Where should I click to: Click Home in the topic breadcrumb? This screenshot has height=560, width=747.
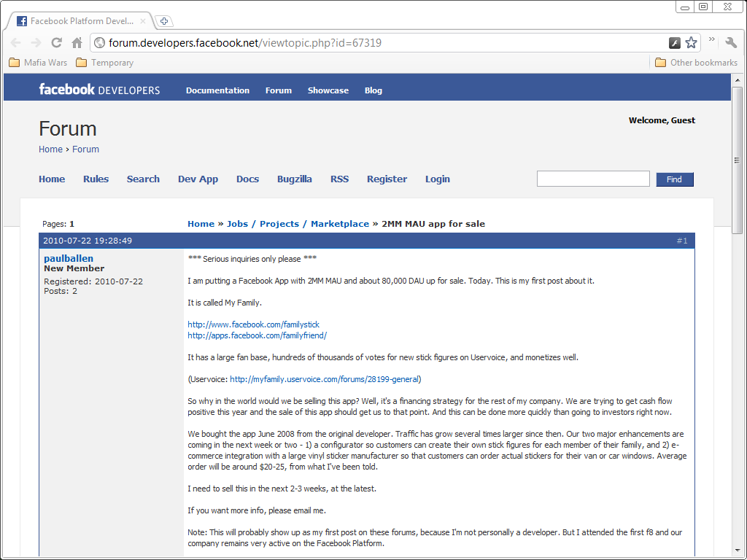pos(201,224)
